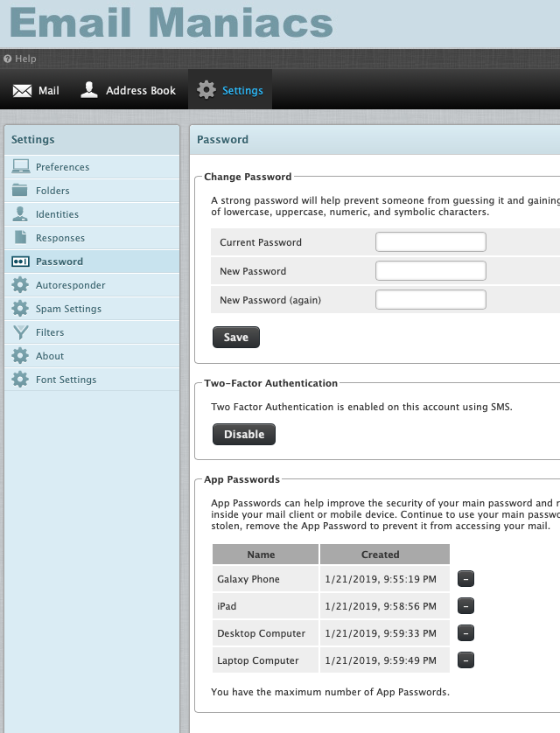Screen dimensions: 560x733
Task: Click the 9:55:19 PM created date
Action: (385, 579)
